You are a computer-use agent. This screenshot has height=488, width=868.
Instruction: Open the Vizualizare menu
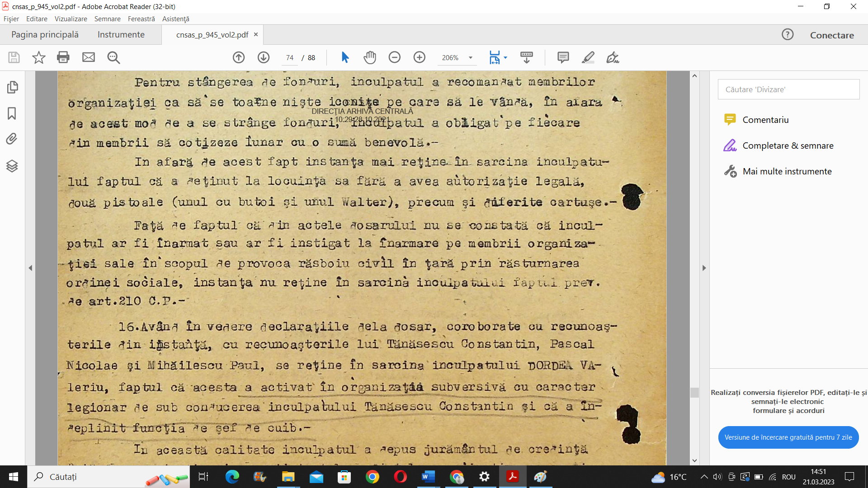pyautogui.click(x=71, y=19)
